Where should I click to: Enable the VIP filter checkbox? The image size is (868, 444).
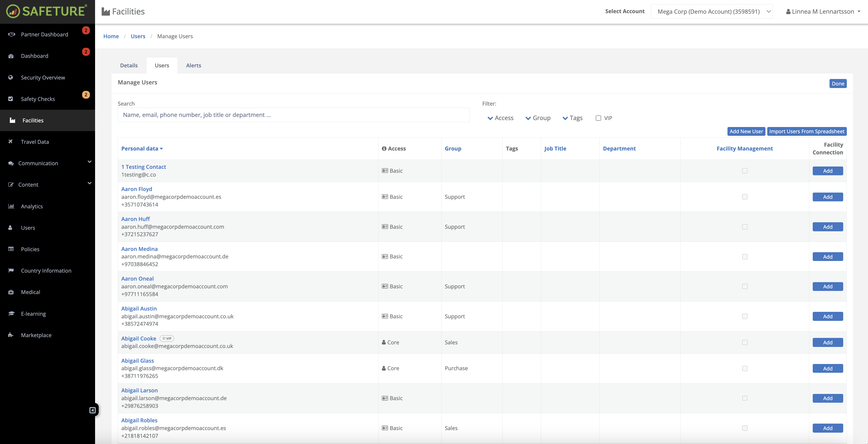(x=598, y=118)
